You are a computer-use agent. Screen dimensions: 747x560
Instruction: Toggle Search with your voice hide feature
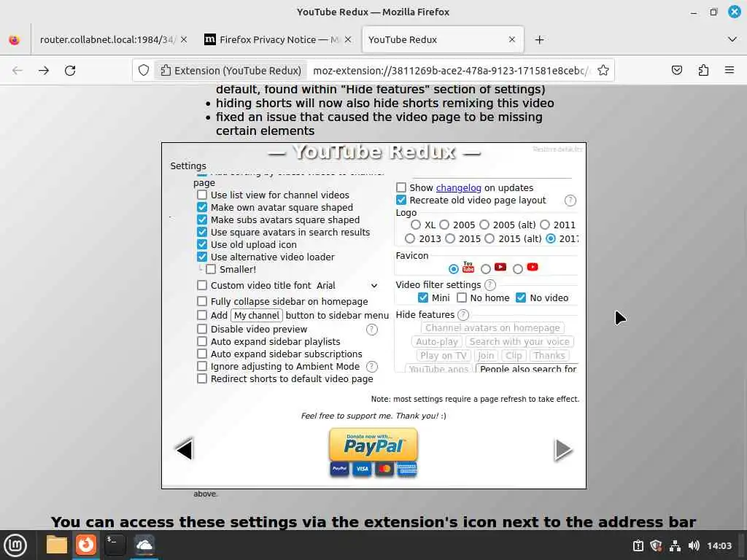519,341
